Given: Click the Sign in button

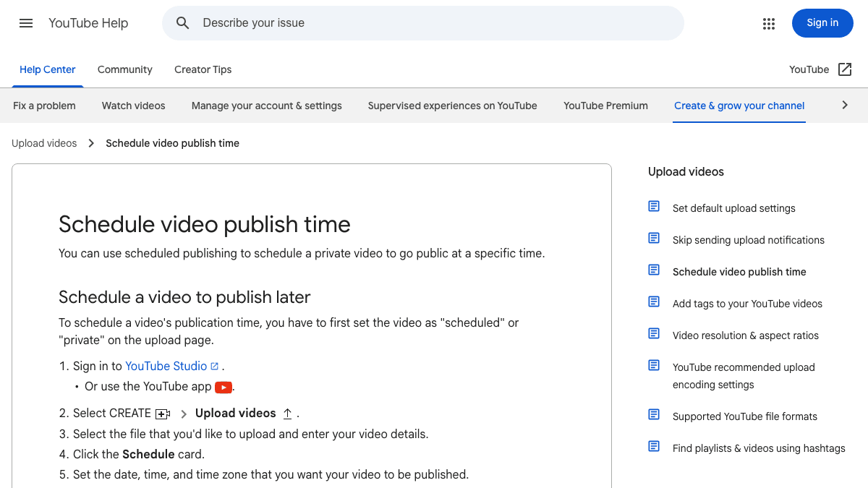Looking at the screenshot, I should pos(822,23).
